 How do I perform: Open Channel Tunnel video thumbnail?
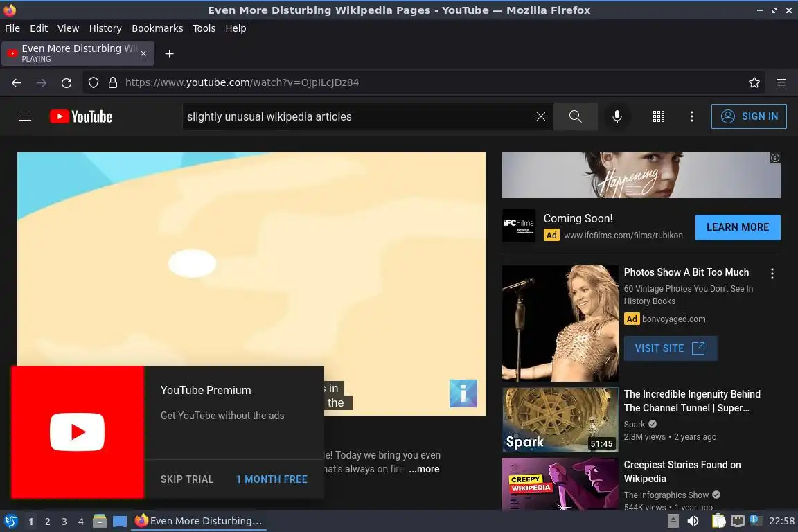coord(560,420)
